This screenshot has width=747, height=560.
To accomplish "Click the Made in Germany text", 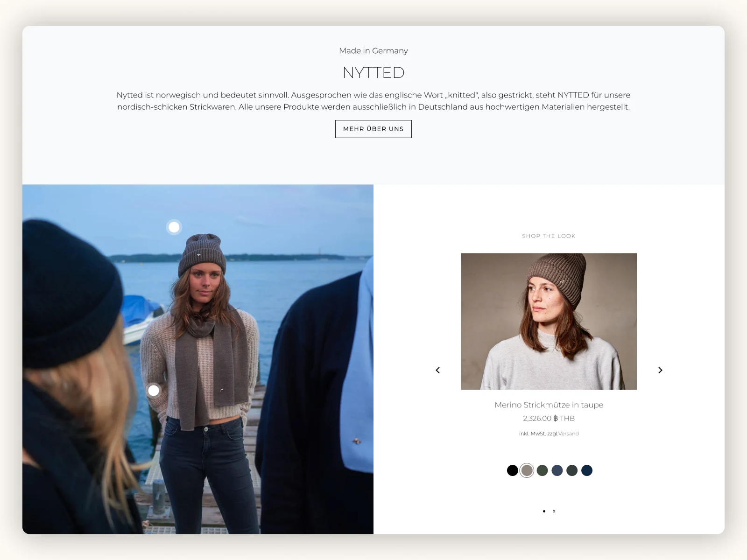I will [x=373, y=51].
